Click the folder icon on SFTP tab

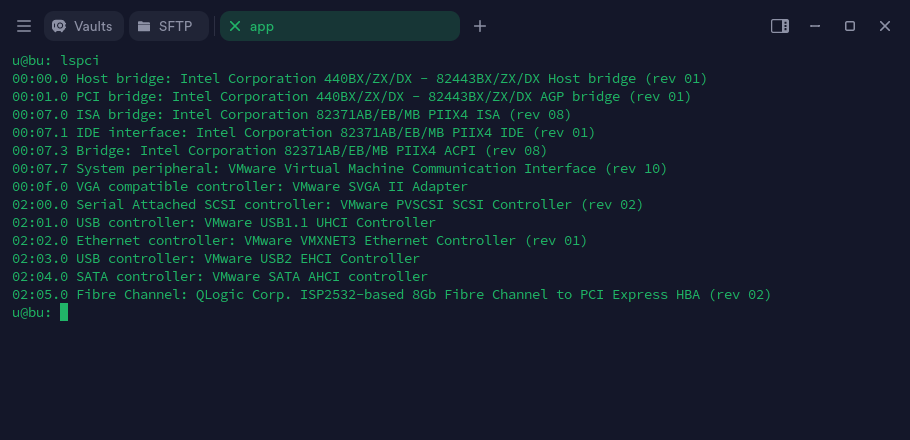pos(144,26)
